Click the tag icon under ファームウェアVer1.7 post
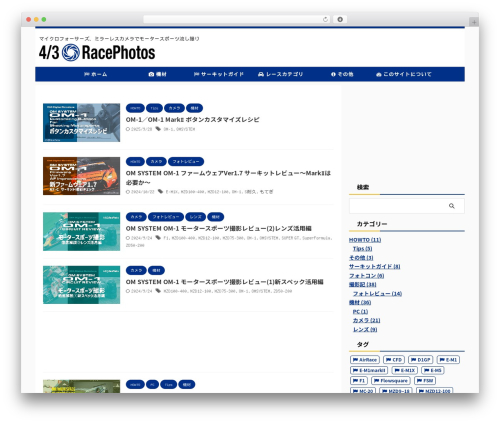Screen dimensions: 500x423 (160, 191)
